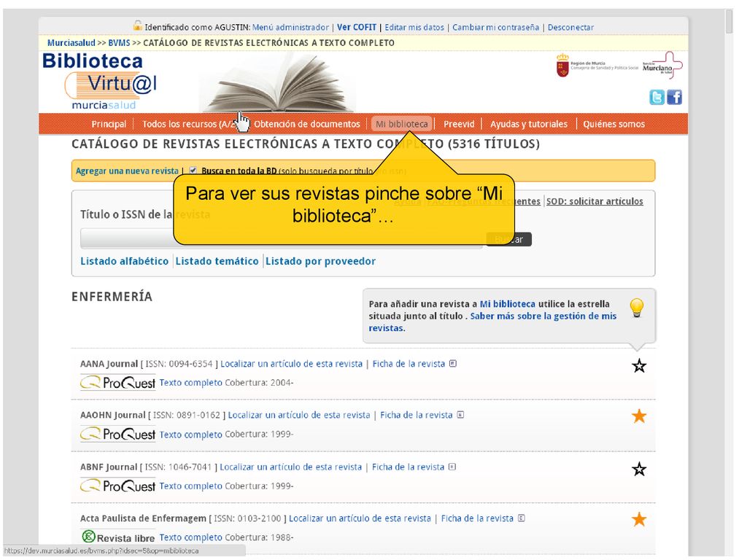
Task: Go to BVMS breadcrumb link
Action: [119, 42]
